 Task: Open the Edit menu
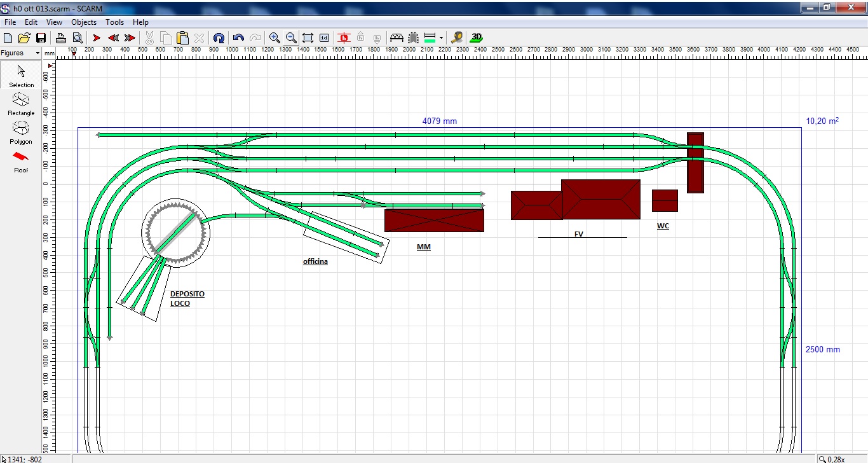click(31, 22)
